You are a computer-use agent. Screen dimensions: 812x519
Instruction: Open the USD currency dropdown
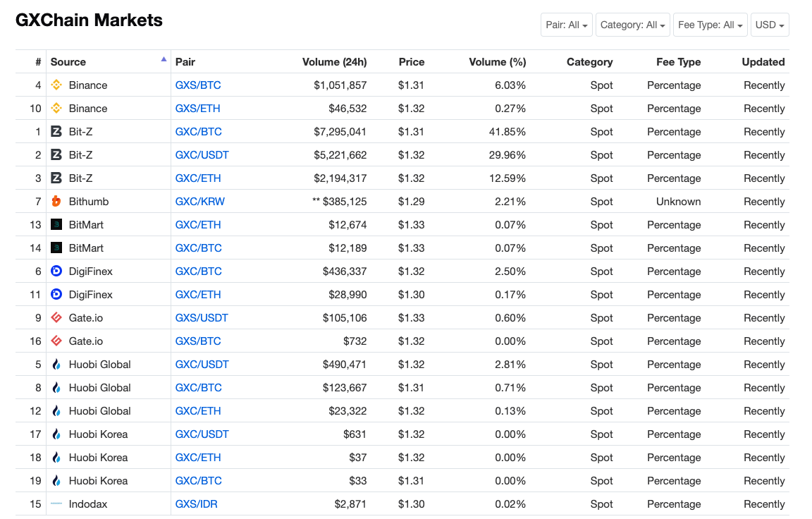pyautogui.click(x=770, y=25)
